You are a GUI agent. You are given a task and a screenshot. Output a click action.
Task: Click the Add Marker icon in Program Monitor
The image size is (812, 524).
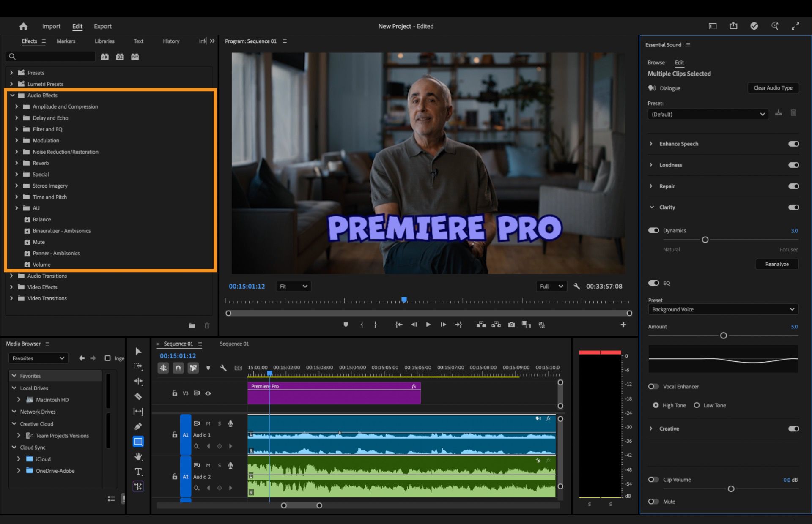[346, 325]
